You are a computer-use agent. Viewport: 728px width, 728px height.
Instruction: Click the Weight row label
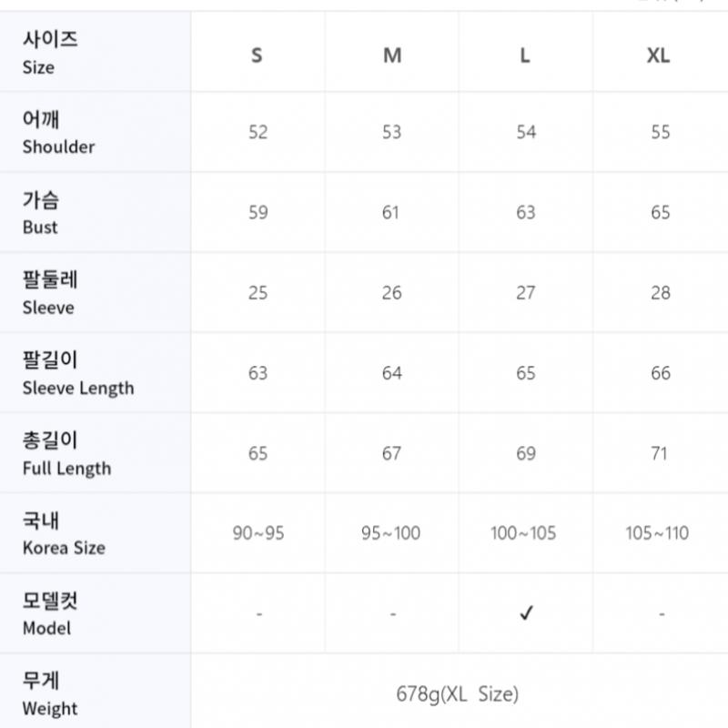click(x=50, y=694)
